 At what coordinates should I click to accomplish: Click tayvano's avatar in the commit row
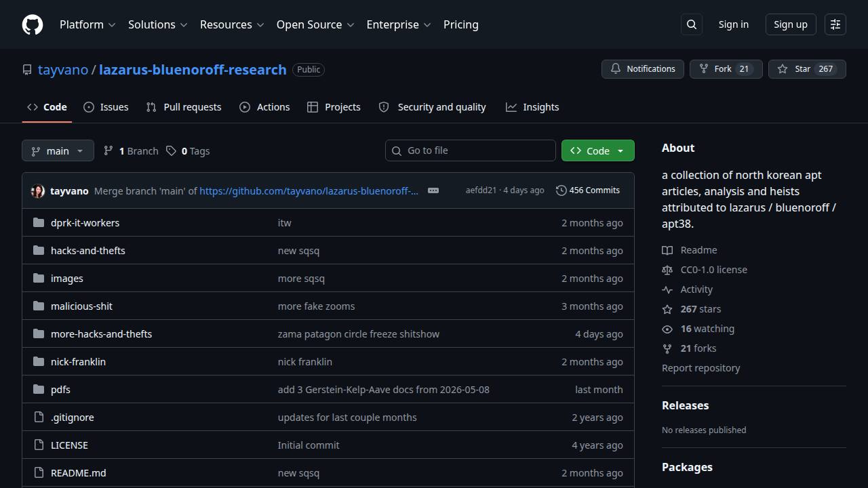click(38, 191)
